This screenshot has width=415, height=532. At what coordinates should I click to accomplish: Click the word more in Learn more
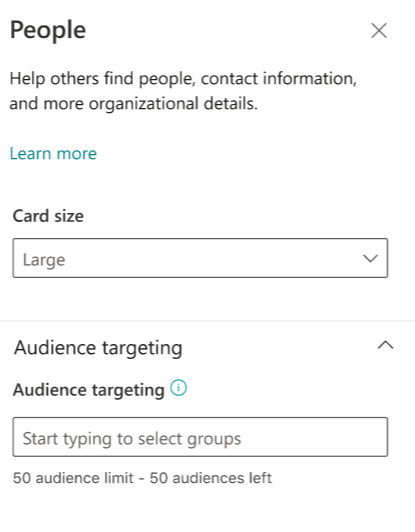coord(77,154)
